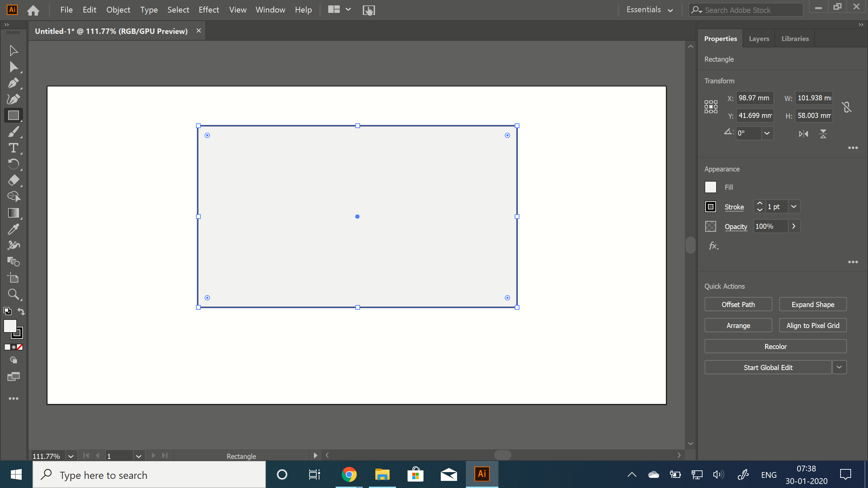Screen dimensions: 868x488
Task: Select the Zoom tool
Action: pos(14,294)
